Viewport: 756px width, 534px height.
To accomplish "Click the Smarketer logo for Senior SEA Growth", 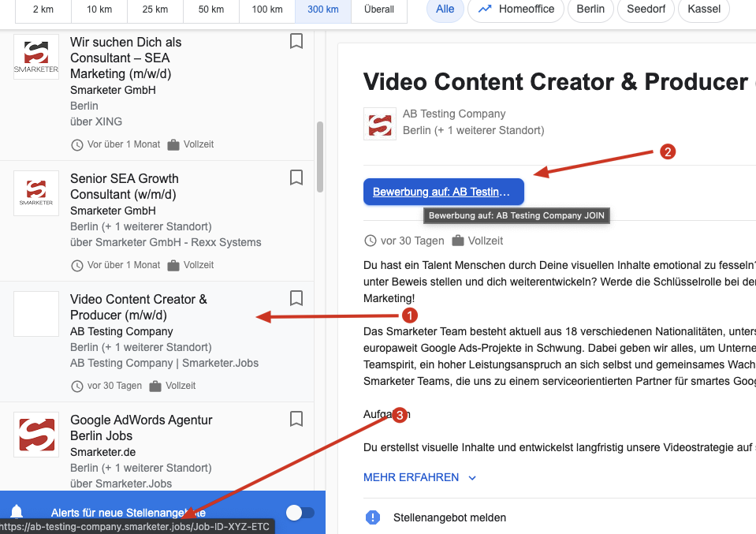I will tap(36, 193).
